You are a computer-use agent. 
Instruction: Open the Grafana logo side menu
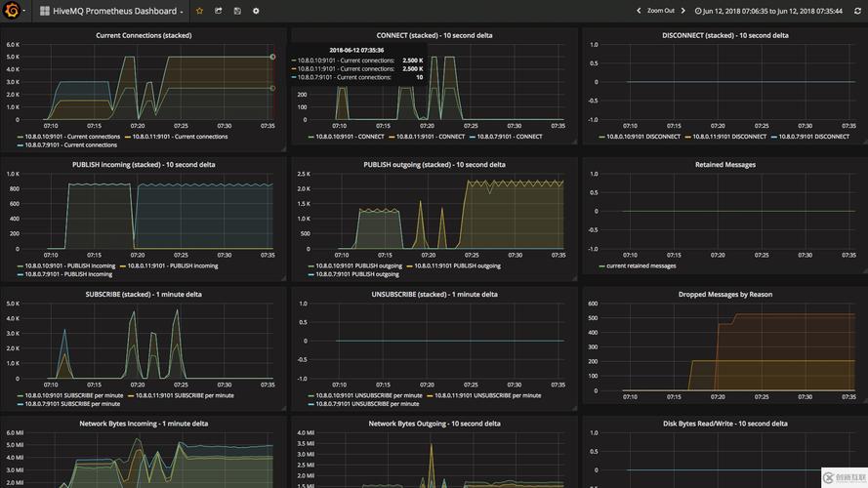point(14,11)
